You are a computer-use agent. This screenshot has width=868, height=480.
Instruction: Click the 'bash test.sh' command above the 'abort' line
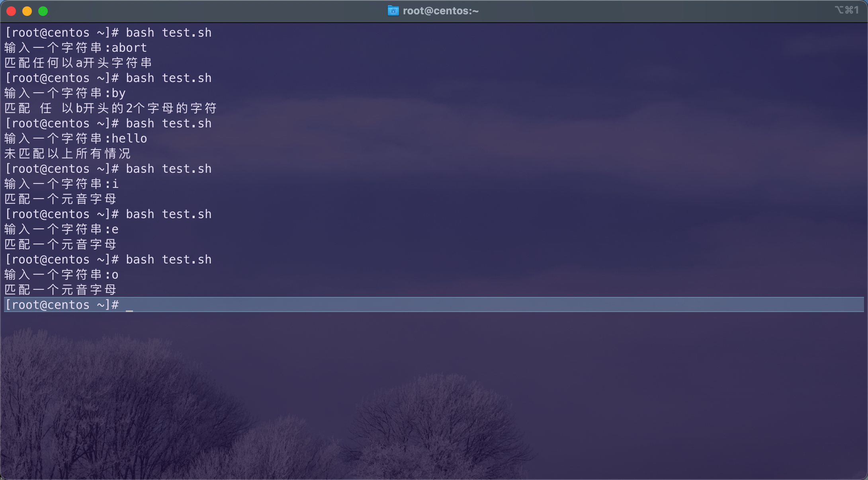click(169, 33)
